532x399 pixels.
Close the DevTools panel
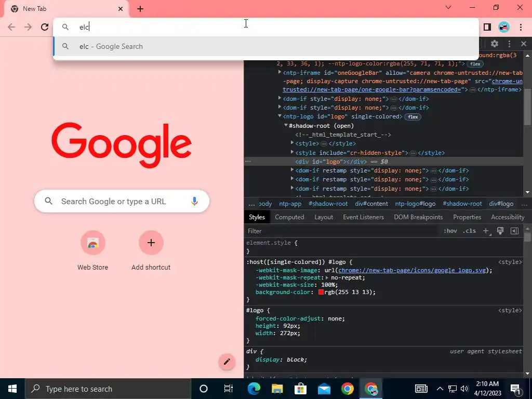tap(524, 44)
